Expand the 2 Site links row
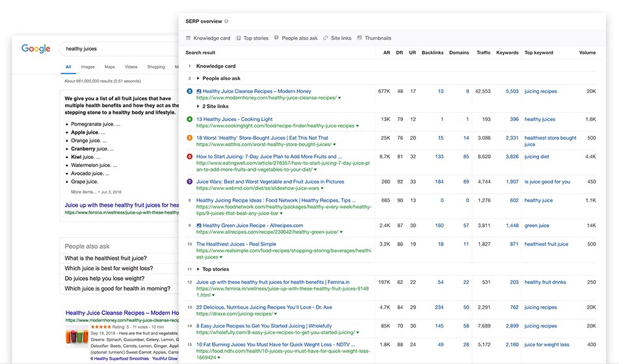Viewport: 619px width, 364px height. tap(198, 106)
